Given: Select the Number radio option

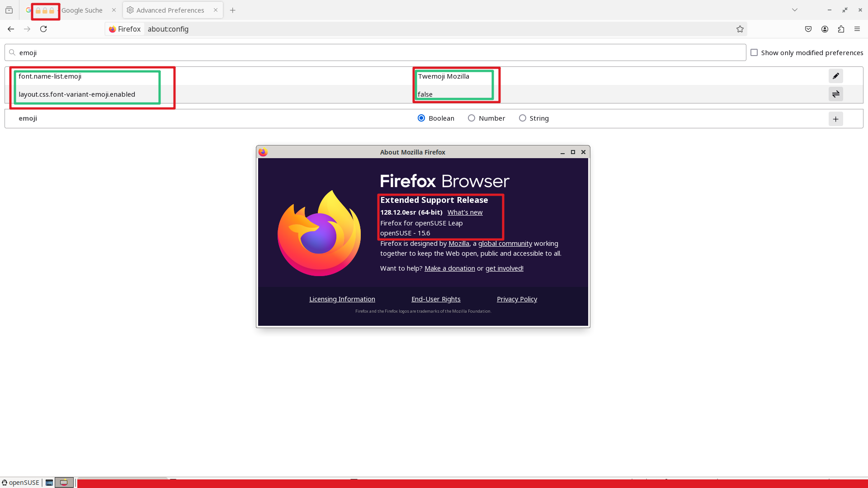Looking at the screenshot, I should pos(472,118).
